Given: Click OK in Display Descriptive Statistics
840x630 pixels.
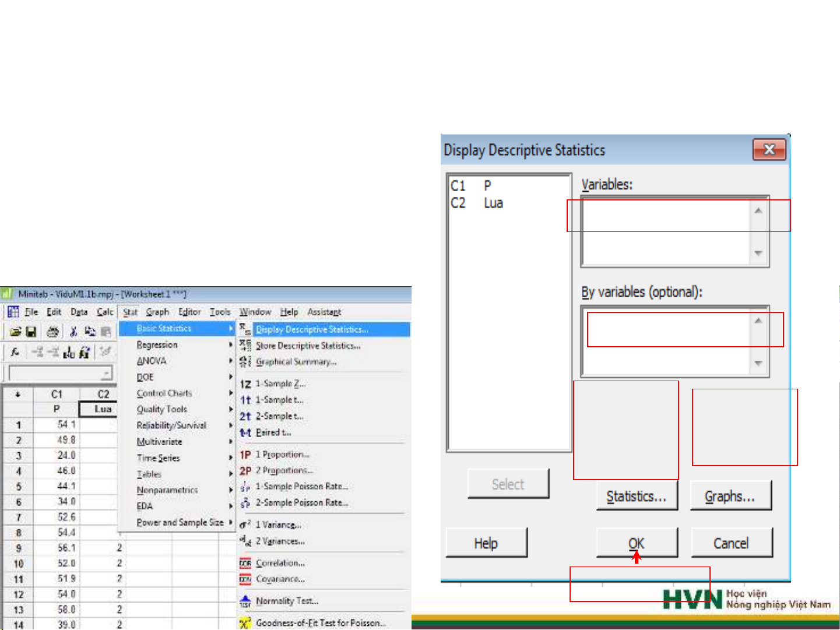Looking at the screenshot, I should point(637,543).
